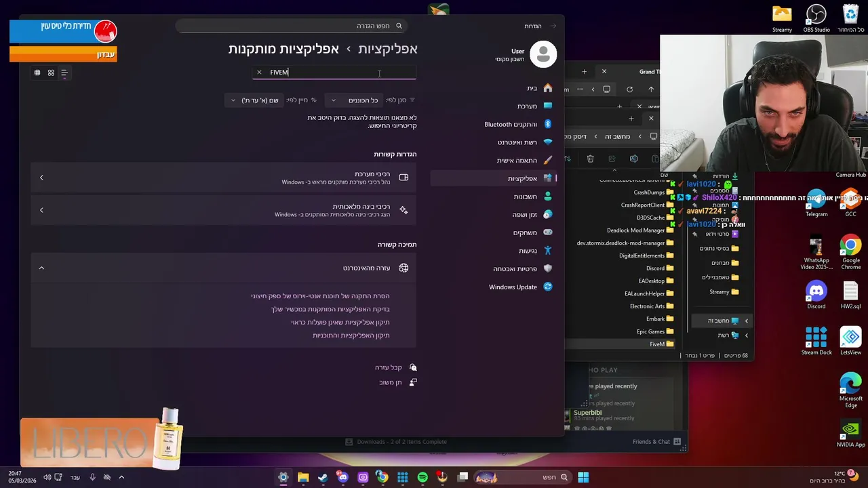This screenshot has width=868, height=488.
Task: Show hidden tray icons chevron
Action: pyautogui.click(x=121, y=477)
